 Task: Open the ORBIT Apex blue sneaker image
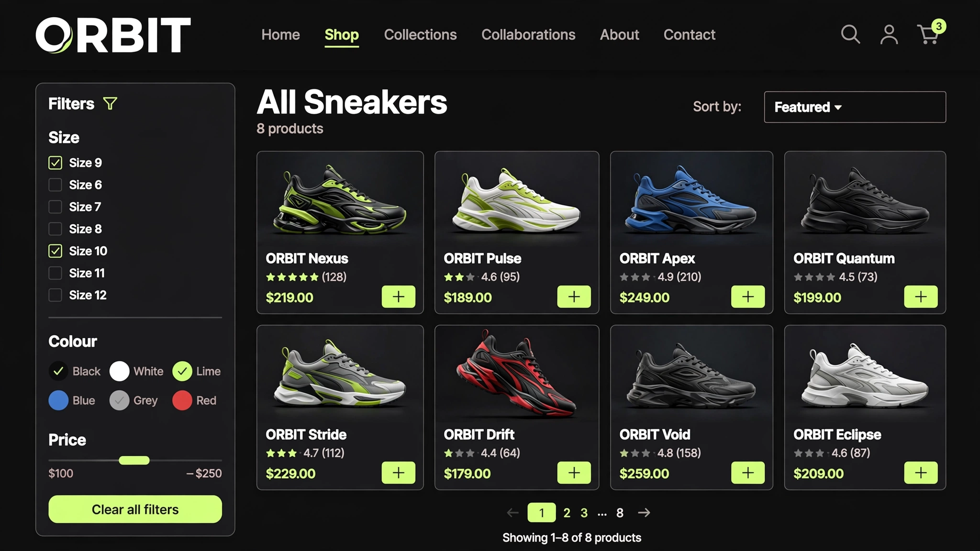tap(691, 199)
